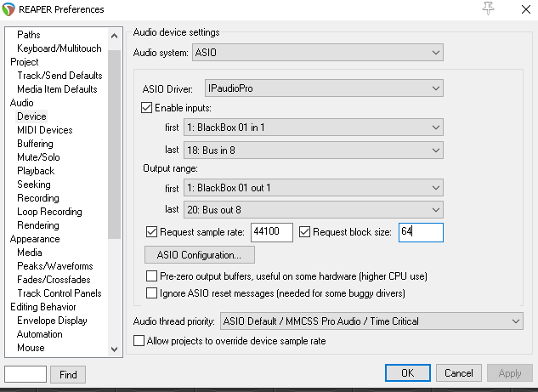This screenshot has height=392, width=538.
Task: Allow projects to override device sample rate
Action: (139, 341)
